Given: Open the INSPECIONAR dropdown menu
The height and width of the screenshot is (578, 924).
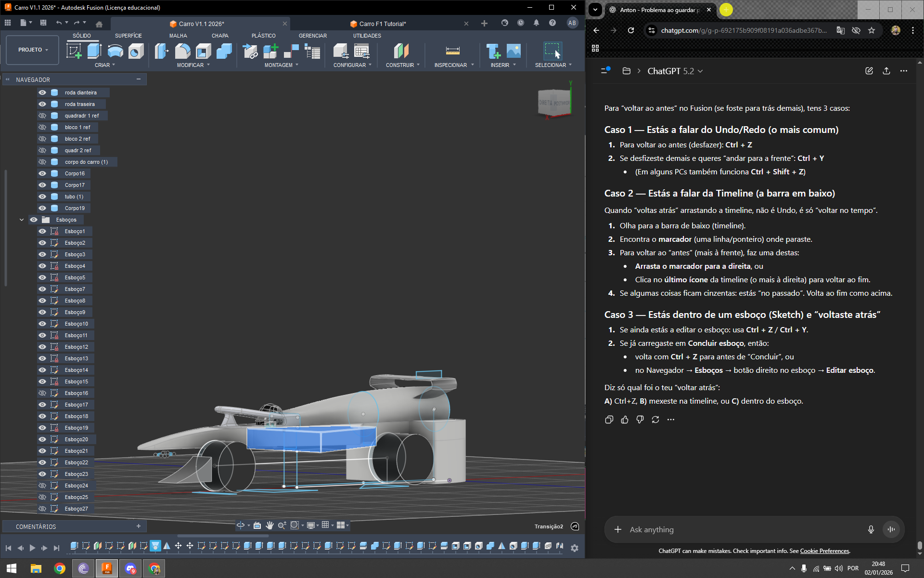Looking at the screenshot, I should pos(454,65).
